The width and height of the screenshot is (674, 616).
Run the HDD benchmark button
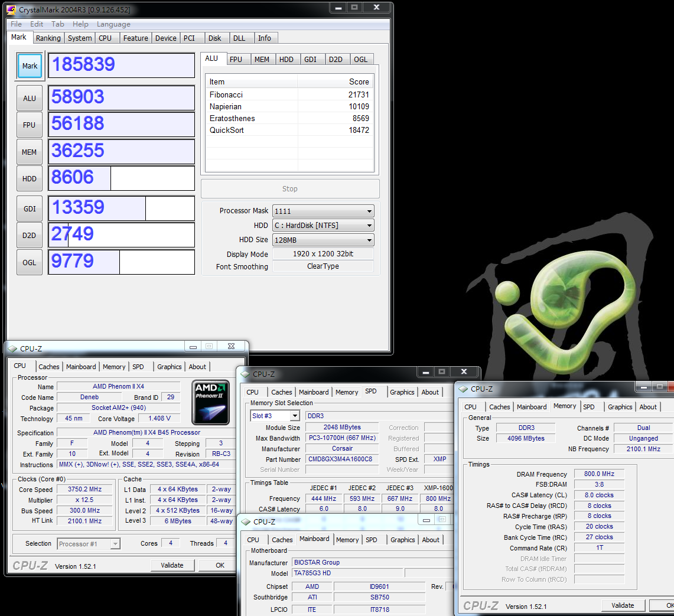pos(30,178)
